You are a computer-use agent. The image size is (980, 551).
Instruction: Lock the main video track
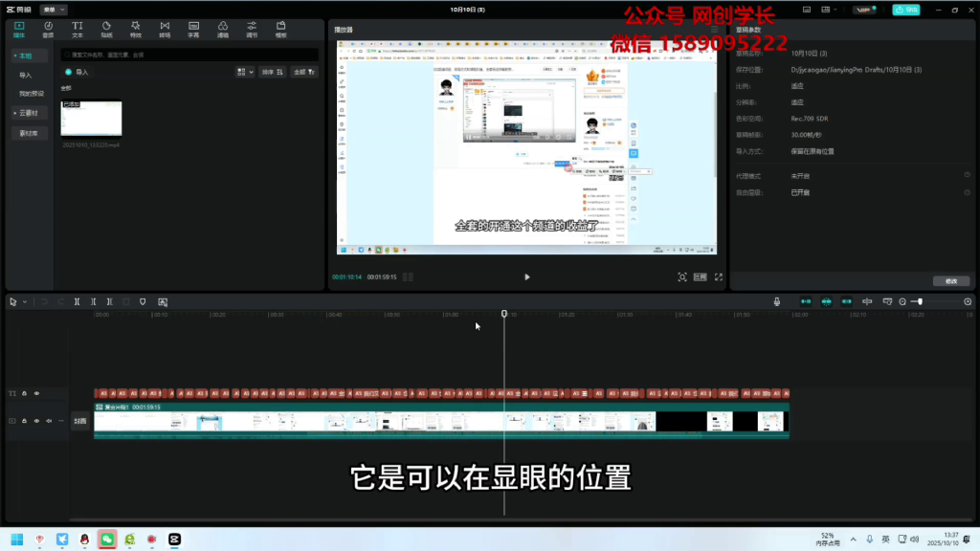(x=25, y=421)
